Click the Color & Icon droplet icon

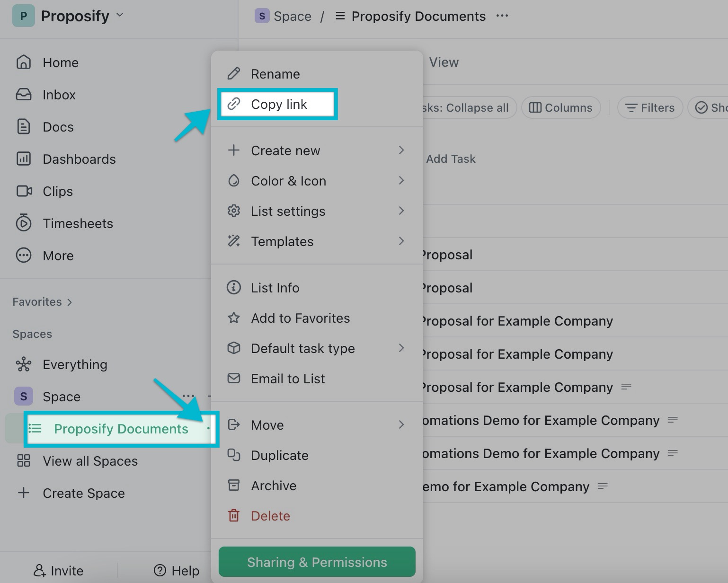click(234, 181)
